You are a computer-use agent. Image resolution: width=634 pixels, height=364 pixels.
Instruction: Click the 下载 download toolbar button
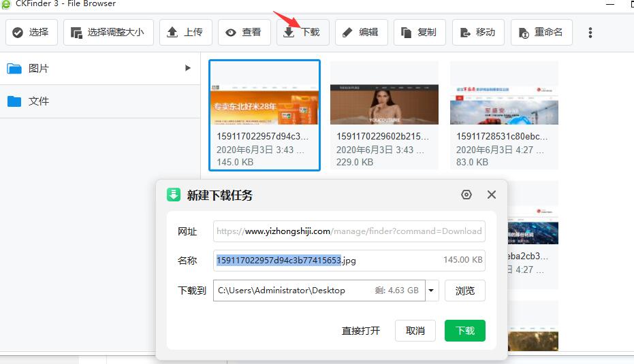pos(302,32)
